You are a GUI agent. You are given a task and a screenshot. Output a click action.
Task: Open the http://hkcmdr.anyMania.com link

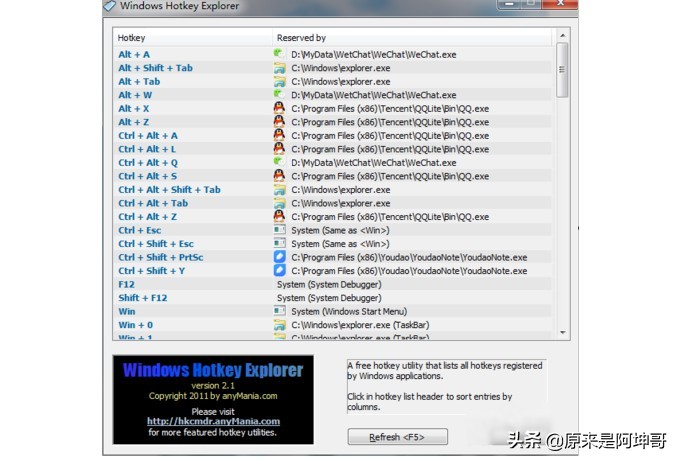click(x=213, y=421)
